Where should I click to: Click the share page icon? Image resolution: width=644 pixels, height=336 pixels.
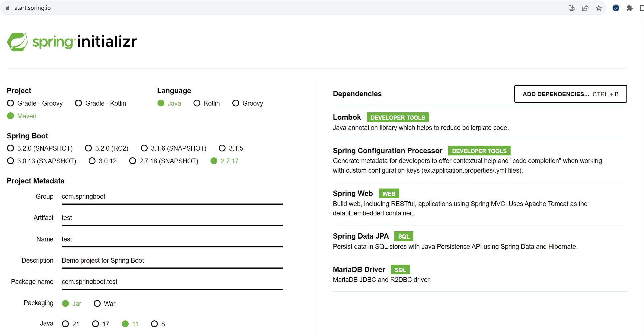point(585,8)
